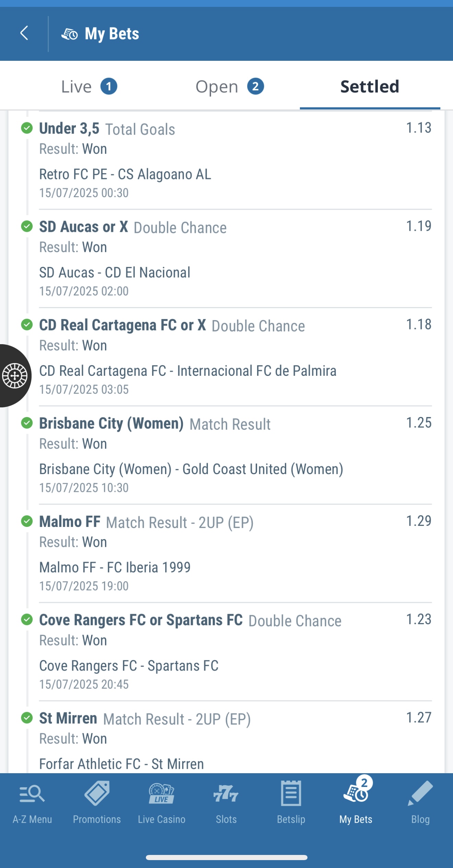Tap the back arrow in header
This screenshot has height=868, width=453.
(x=24, y=33)
